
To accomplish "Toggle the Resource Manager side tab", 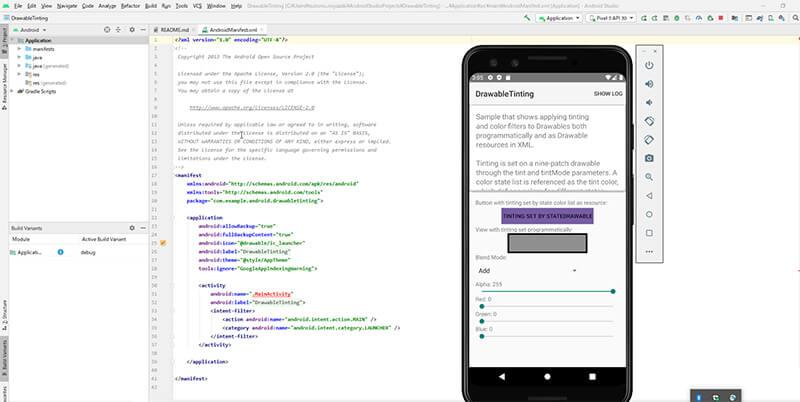I will click(x=4, y=86).
